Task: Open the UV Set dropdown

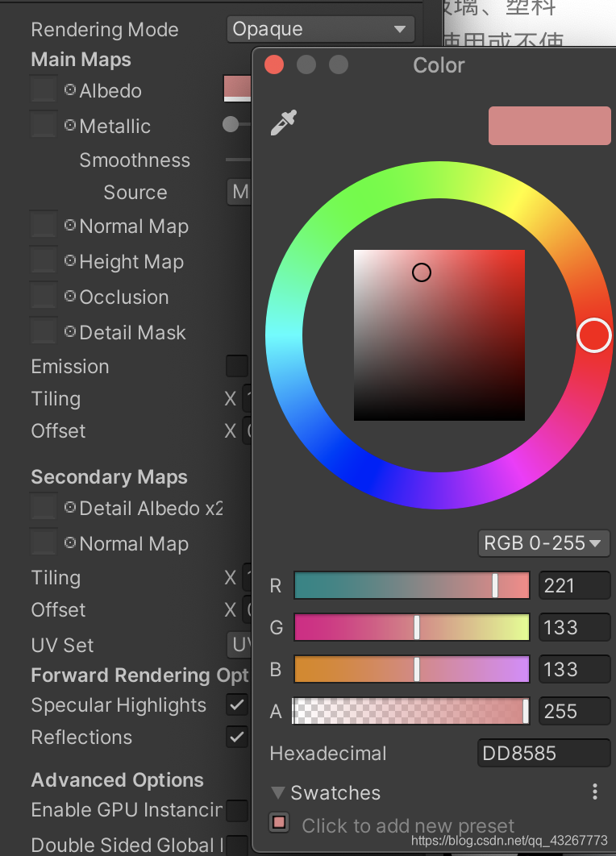Action: 239,645
